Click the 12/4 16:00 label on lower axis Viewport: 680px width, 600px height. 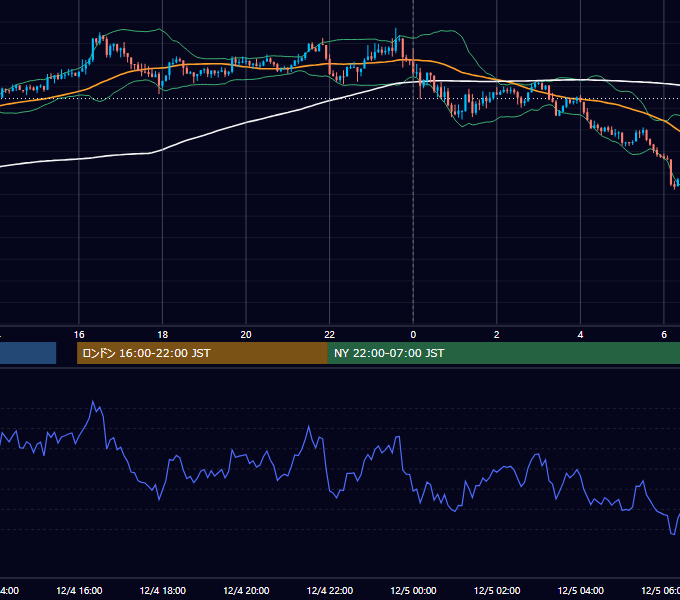(79, 590)
